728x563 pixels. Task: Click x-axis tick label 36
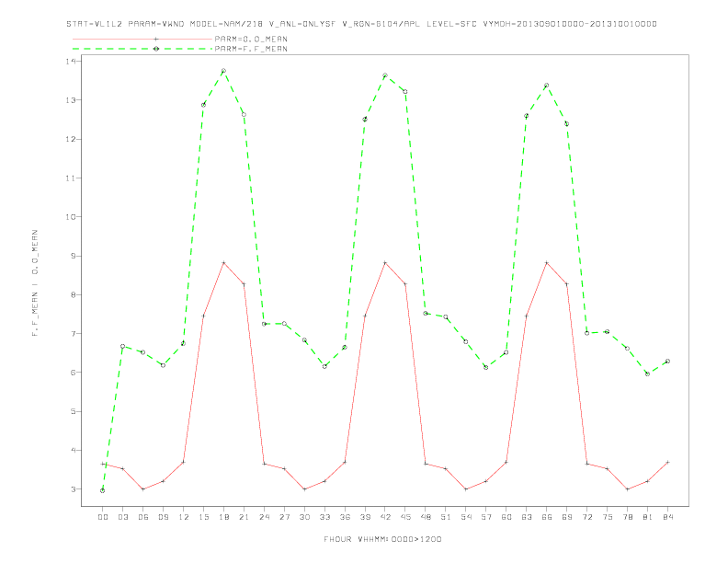(345, 517)
